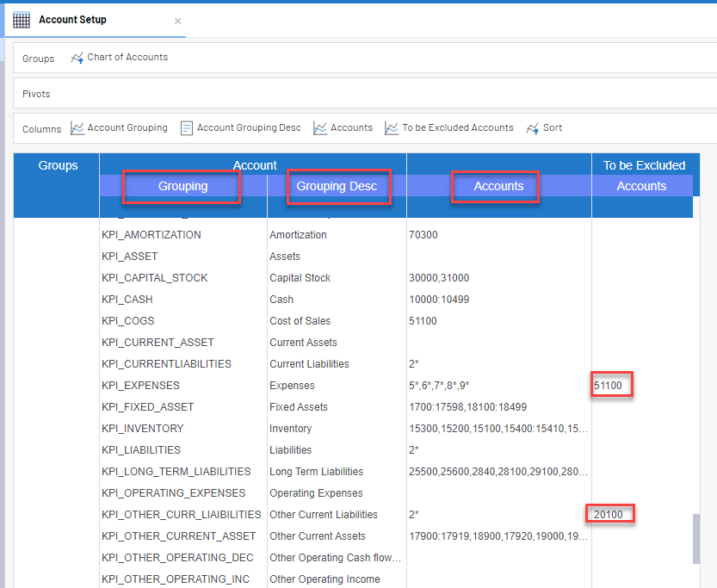The width and height of the screenshot is (717, 588).
Task: Select the KPI_CASH grouping row
Action: [x=127, y=300]
